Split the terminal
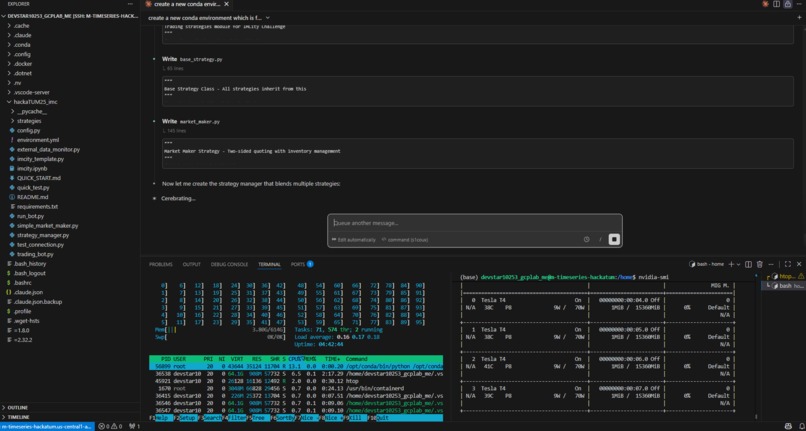 pyautogui.click(x=748, y=264)
